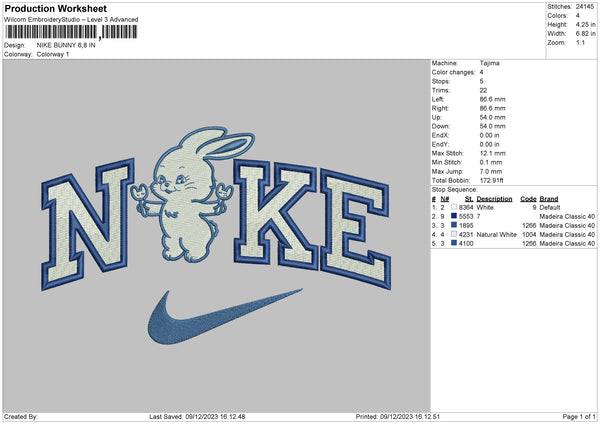This screenshot has height=424, width=600.
Task: Select the stitch count 1895 in stop 3
Action: coord(466,225)
